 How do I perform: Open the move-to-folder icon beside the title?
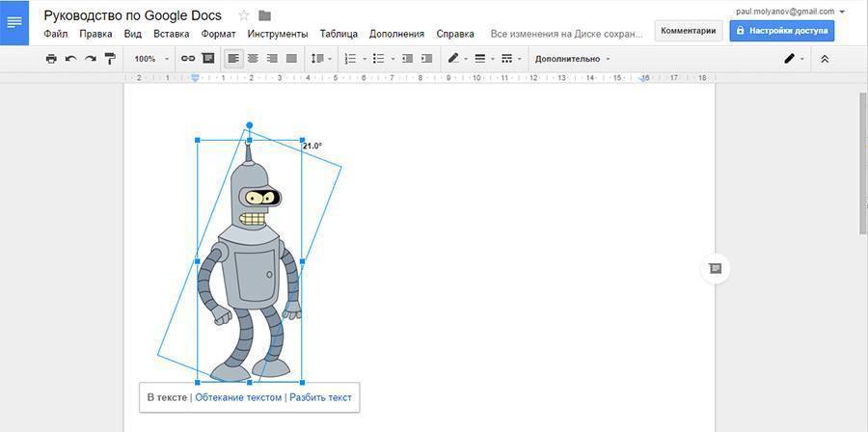[x=264, y=15]
